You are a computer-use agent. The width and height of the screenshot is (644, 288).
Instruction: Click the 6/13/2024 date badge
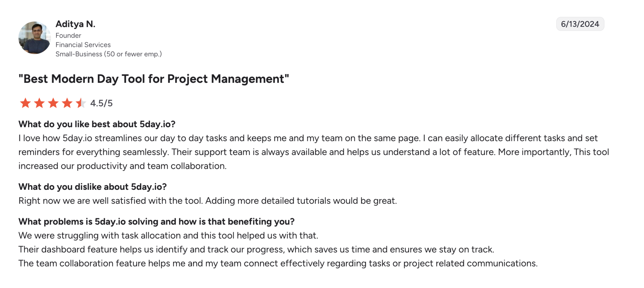point(580,24)
